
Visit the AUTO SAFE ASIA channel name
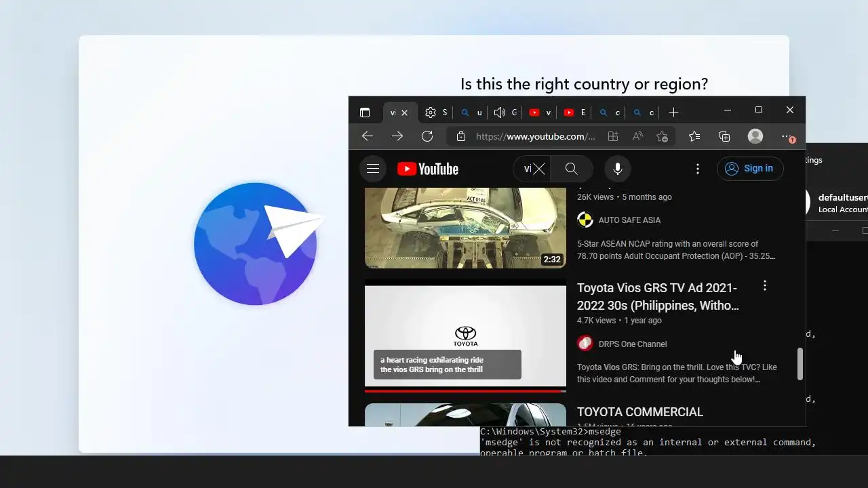click(x=629, y=220)
